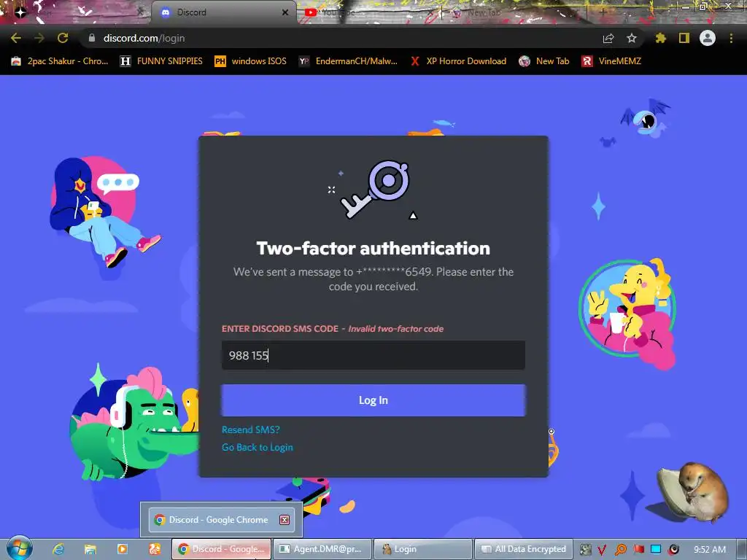Bookmark this page with the star icon

tap(632, 38)
